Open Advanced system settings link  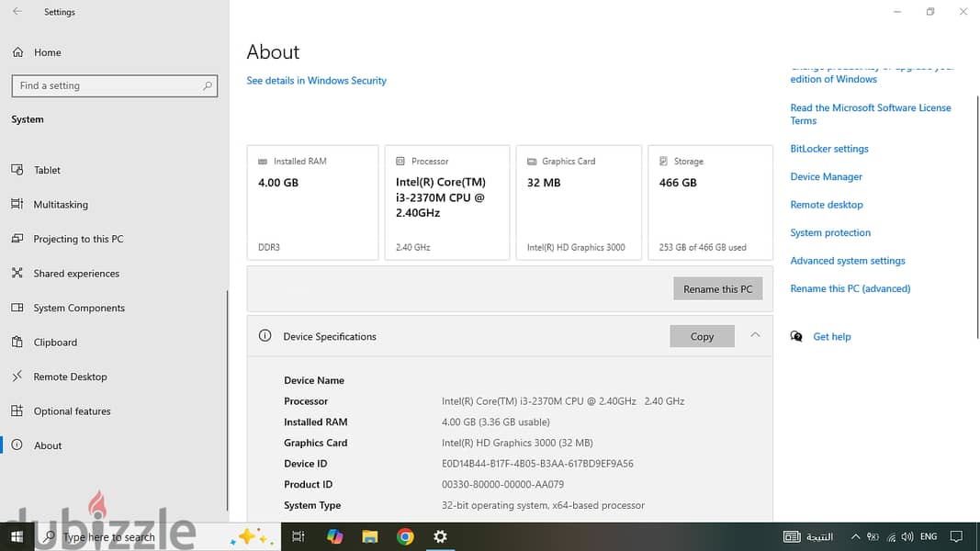(x=848, y=261)
